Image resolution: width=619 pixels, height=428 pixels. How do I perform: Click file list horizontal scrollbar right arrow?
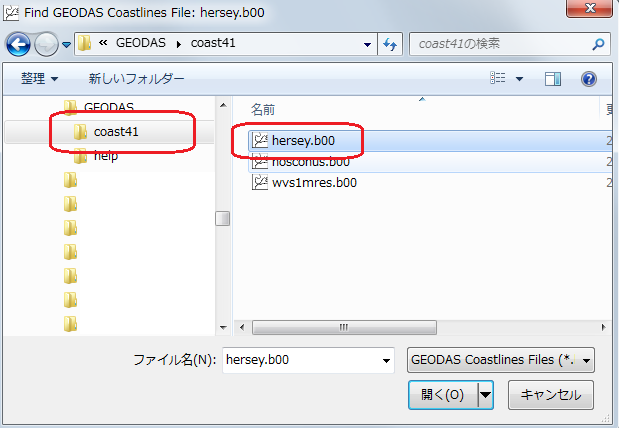pyautogui.click(x=603, y=327)
